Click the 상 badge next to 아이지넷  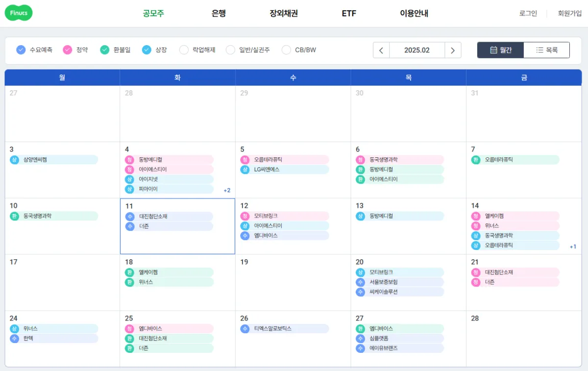(x=129, y=179)
